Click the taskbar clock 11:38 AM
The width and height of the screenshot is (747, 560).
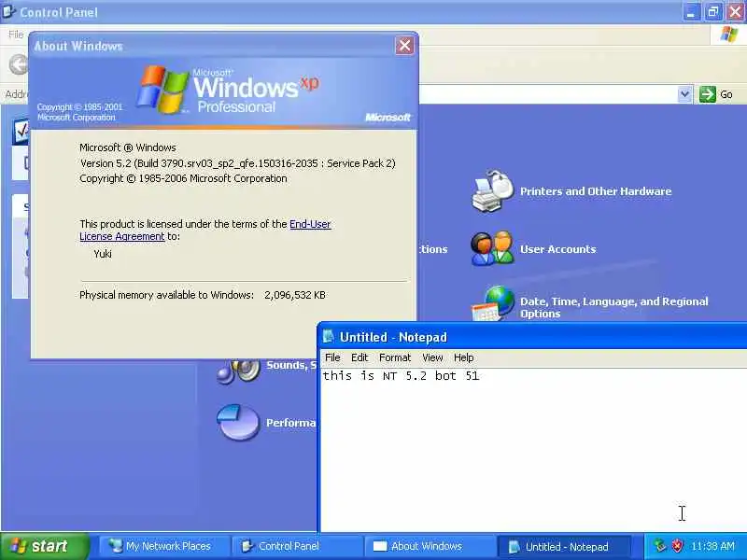tap(712, 546)
